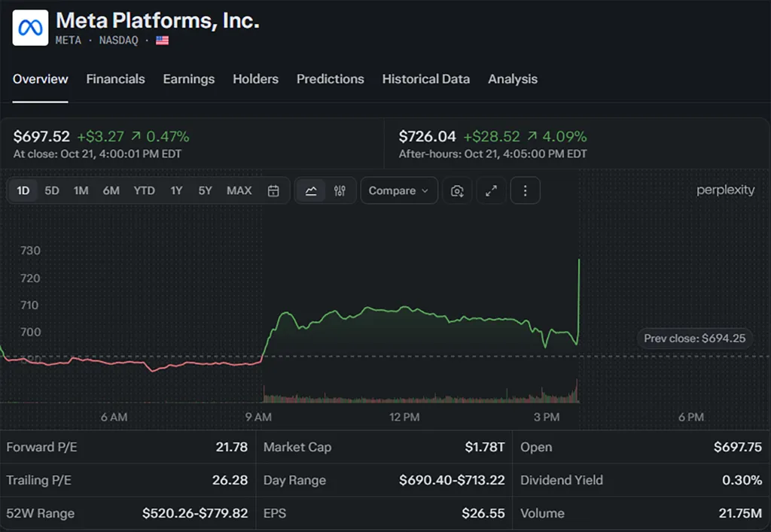Screen dimensions: 771x532
Task: Open the Analysis tab
Action: [x=513, y=79]
